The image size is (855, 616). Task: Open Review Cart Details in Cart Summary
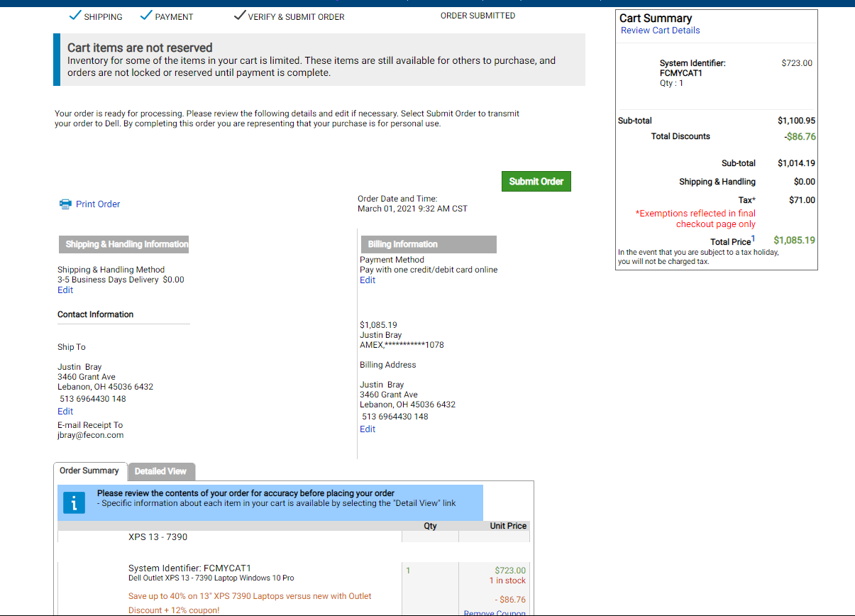[660, 31]
